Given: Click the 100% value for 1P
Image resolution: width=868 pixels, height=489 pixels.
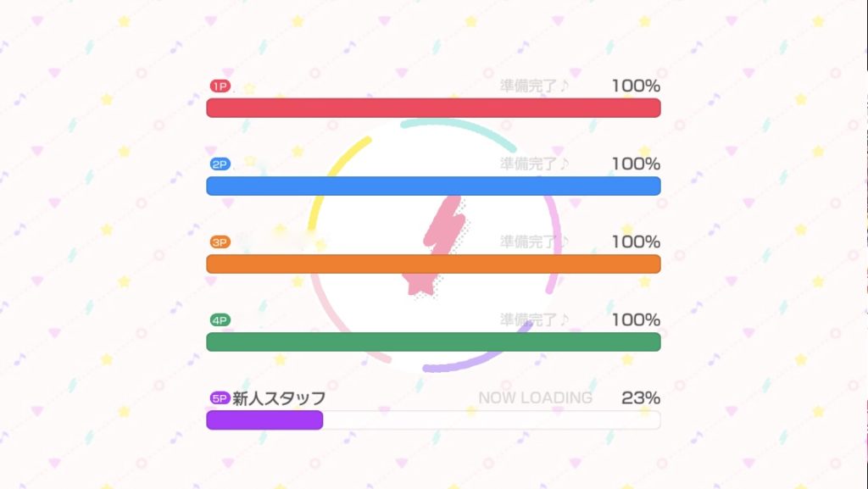Looking at the screenshot, I should [x=636, y=86].
